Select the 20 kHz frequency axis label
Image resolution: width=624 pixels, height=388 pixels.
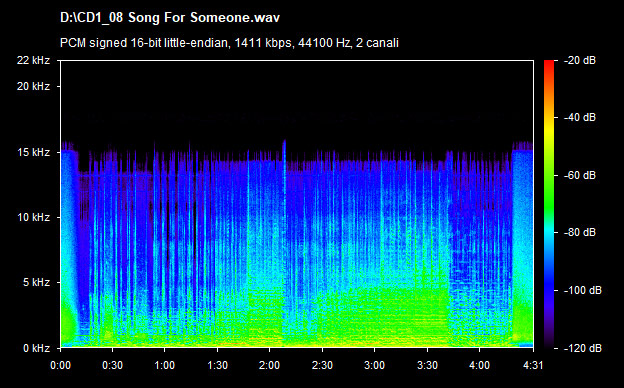click(x=33, y=86)
